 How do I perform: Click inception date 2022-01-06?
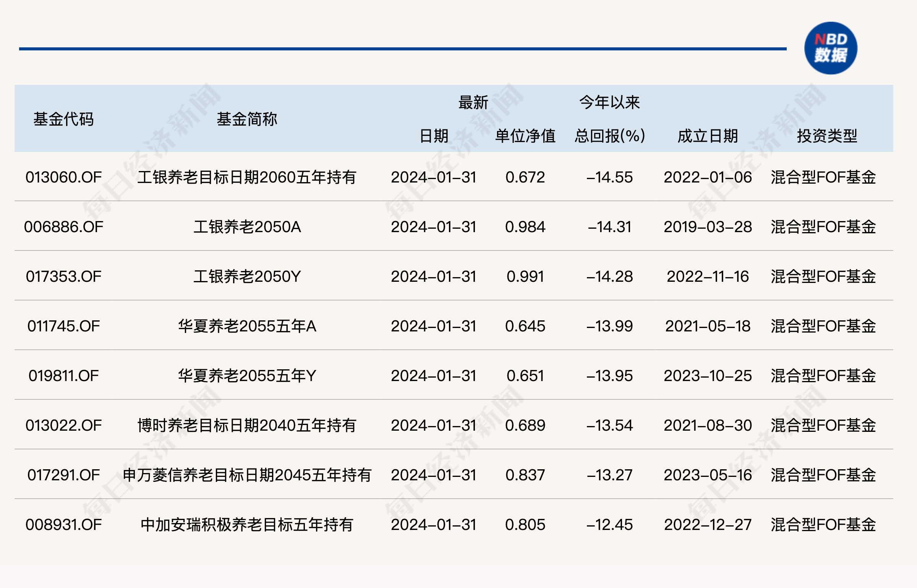coord(708,177)
